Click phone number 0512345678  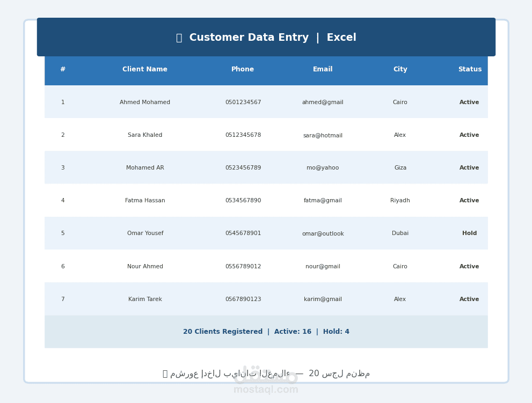[243, 135]
